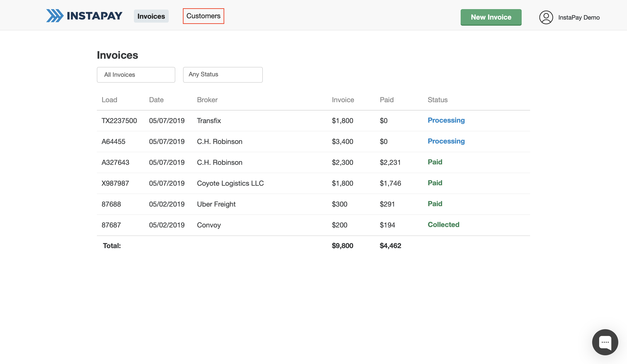Click $1,800 invoice amount in Transfix row
Image resolution: width=627 pixels, height=364 pixels.
[x=342, y=120]
